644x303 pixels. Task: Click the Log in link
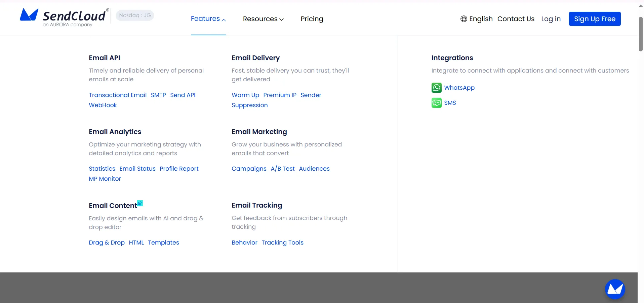click(551, 19)
